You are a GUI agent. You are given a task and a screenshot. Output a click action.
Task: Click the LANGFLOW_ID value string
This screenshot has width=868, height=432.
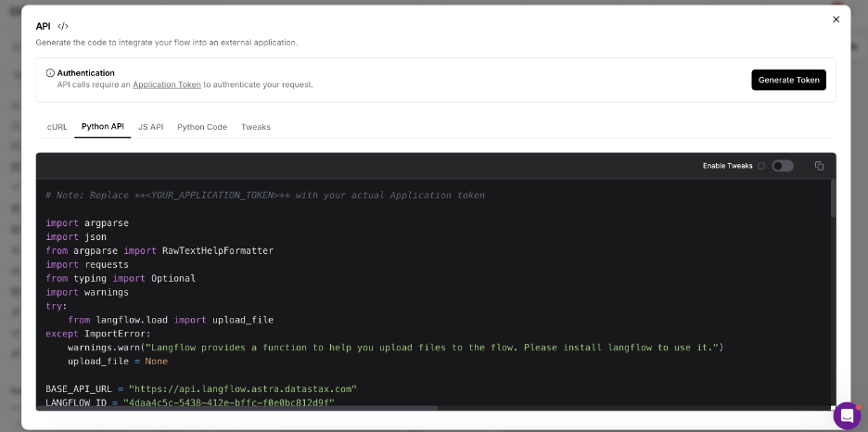pyautogui.click(x=229, y=402)
